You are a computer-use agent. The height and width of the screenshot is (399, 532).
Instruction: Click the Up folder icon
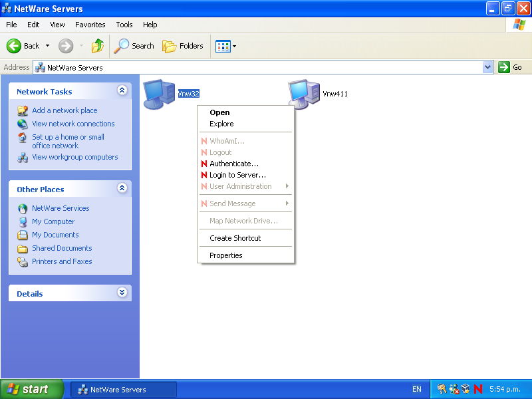pyautogui.click(x=98, y=46)
